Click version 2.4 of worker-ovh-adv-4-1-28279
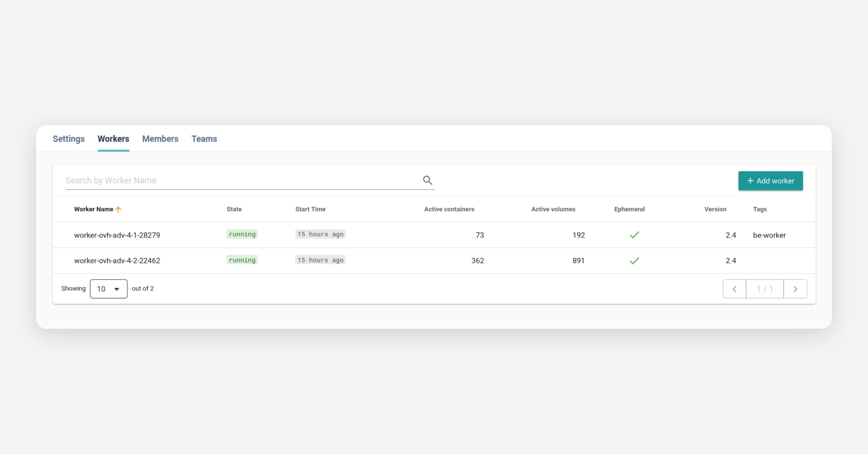Image resolution: width=868 pixels, height=454 pixels. [x=731, y=235]
